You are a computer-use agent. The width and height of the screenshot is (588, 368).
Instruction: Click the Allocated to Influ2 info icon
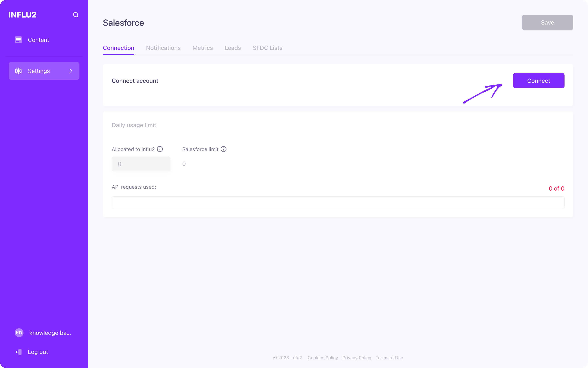pyautogui.click(x=160, y=149)
